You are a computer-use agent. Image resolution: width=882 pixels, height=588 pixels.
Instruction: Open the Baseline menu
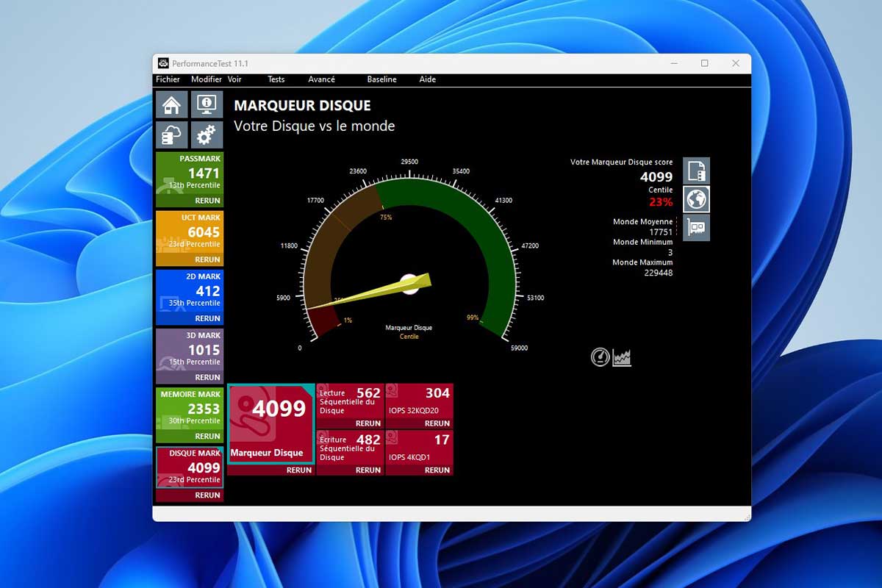click(x=381, y=79)
